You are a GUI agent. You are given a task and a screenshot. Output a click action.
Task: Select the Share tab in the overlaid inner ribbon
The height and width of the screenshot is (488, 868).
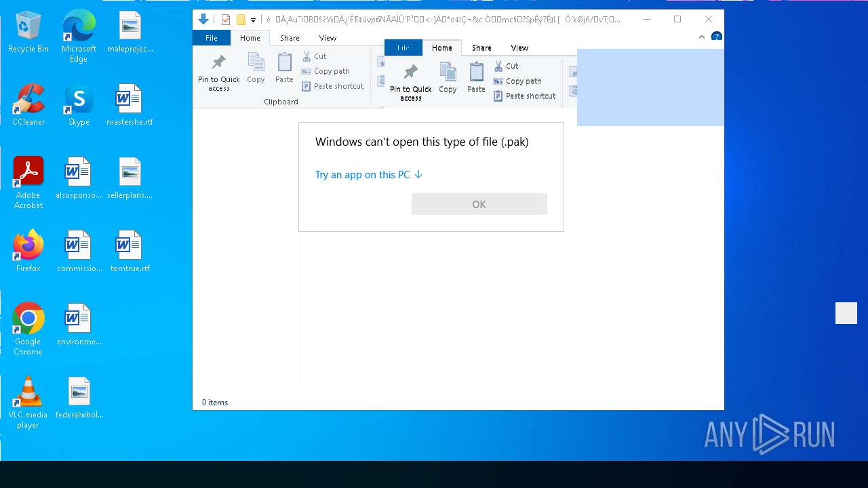point(481,47)
